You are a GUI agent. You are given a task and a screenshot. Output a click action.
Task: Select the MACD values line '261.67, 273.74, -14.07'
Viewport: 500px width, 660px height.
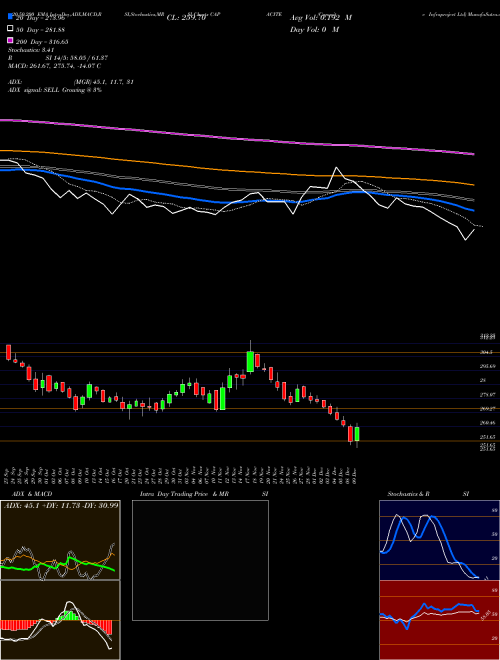click(x=61, y=66)
